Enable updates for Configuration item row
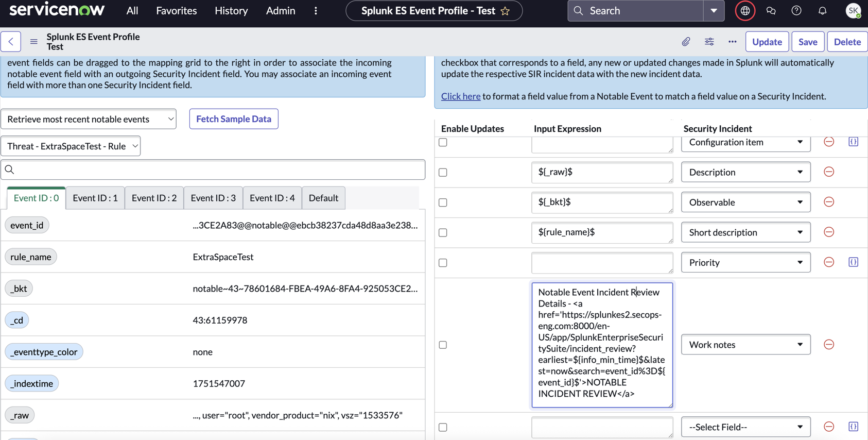868x440 pixels. pyautogui.click(x=443, y=142)
